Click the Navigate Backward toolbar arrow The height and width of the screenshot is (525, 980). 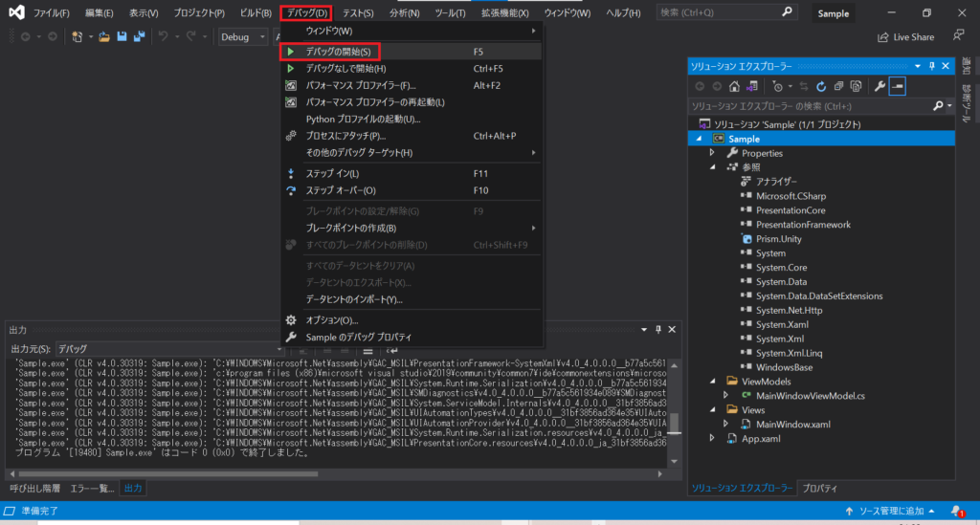click(26, 37)
